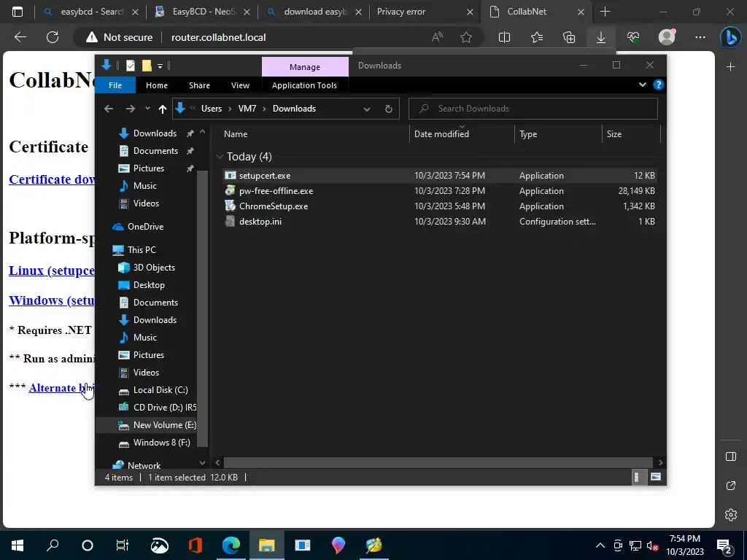Switch to Home ribbon tab

coord(157,85)
